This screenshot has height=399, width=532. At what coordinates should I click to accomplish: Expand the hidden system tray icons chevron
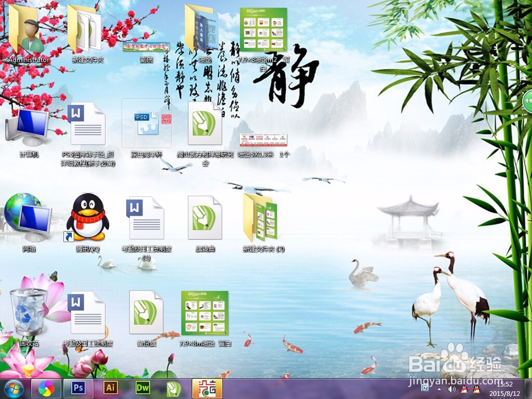click(x=439, y=390)
